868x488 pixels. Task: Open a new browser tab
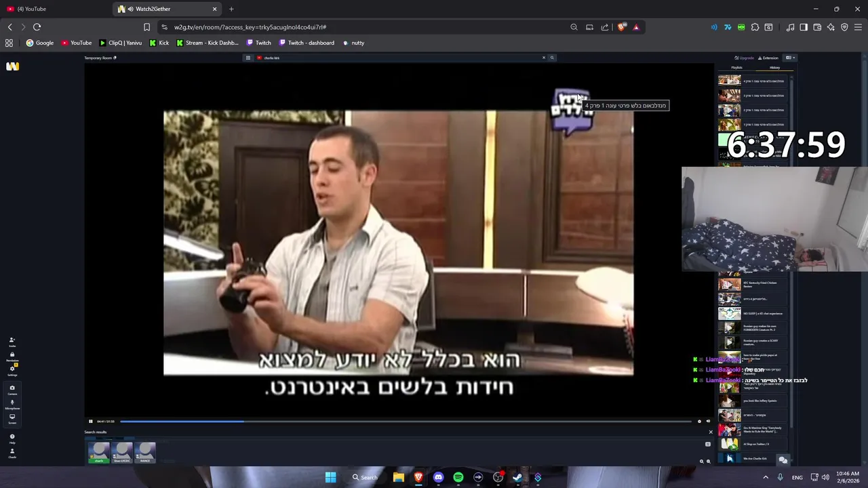231,9
